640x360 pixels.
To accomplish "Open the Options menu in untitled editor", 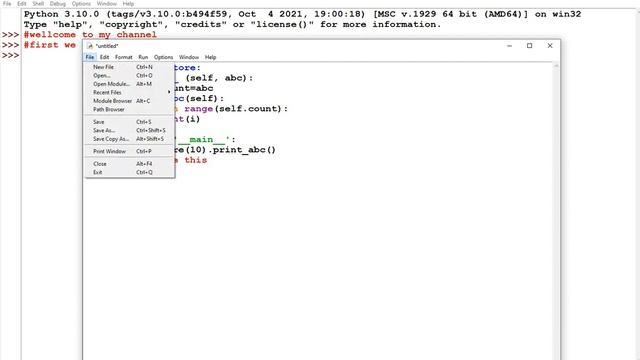I will [x=164, y=57].
